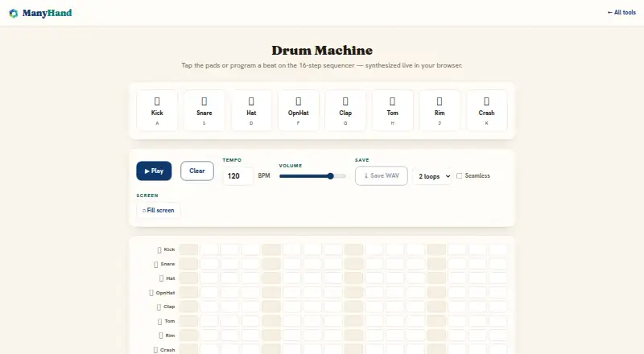Toggle OpnHat row step 9

(x=353, y=292)
